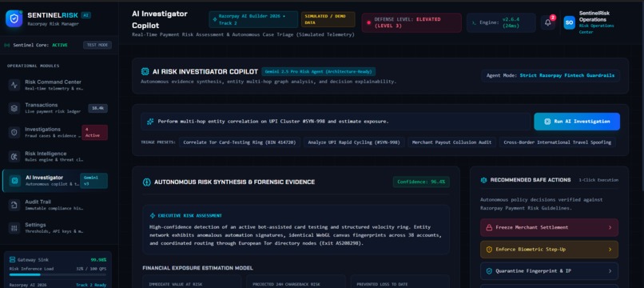Click the Gemini v3 sidebar badge

[x=93, y=181]
